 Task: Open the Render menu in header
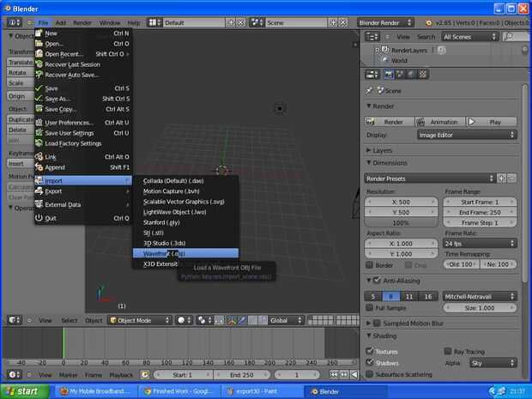click(82, 22)
